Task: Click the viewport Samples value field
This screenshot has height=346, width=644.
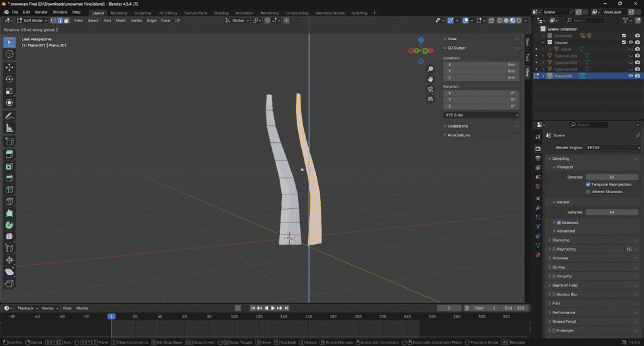Action: pos(611,177)
